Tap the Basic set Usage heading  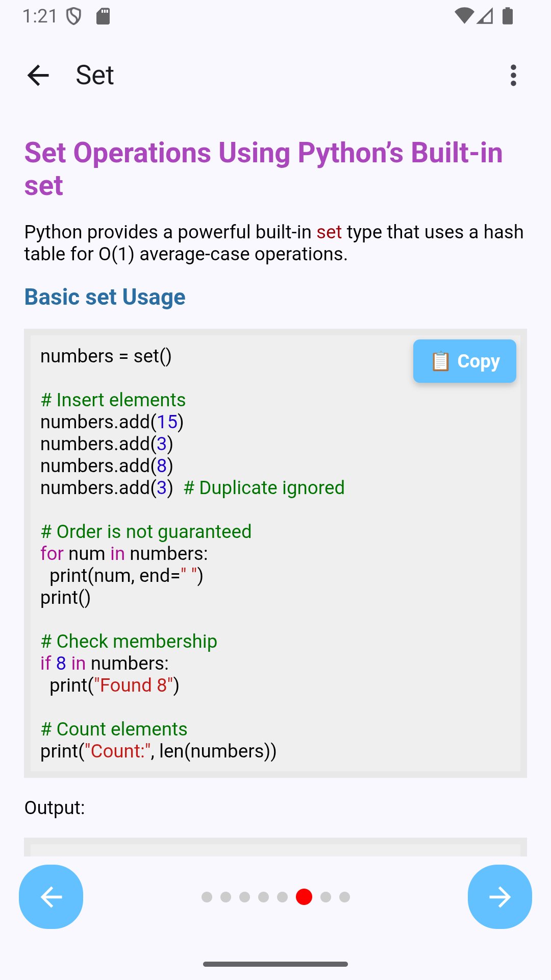105,297
